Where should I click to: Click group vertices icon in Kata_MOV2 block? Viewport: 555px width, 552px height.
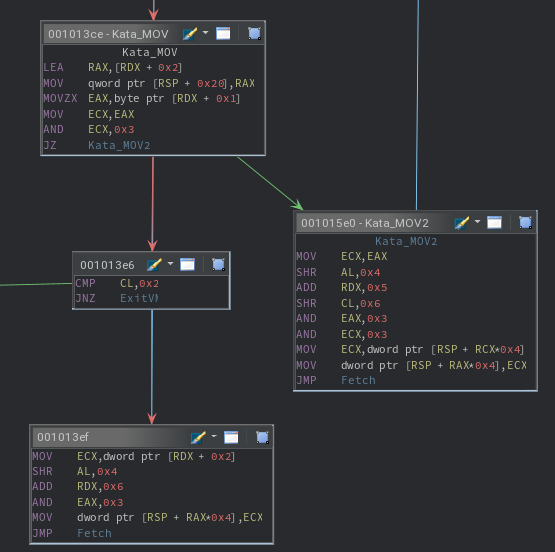point(526,223)
